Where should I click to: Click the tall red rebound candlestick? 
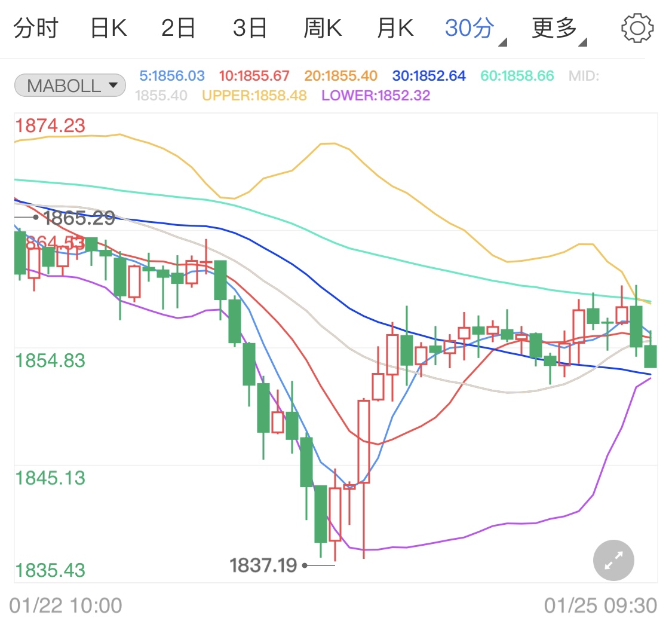click(363, 442)
